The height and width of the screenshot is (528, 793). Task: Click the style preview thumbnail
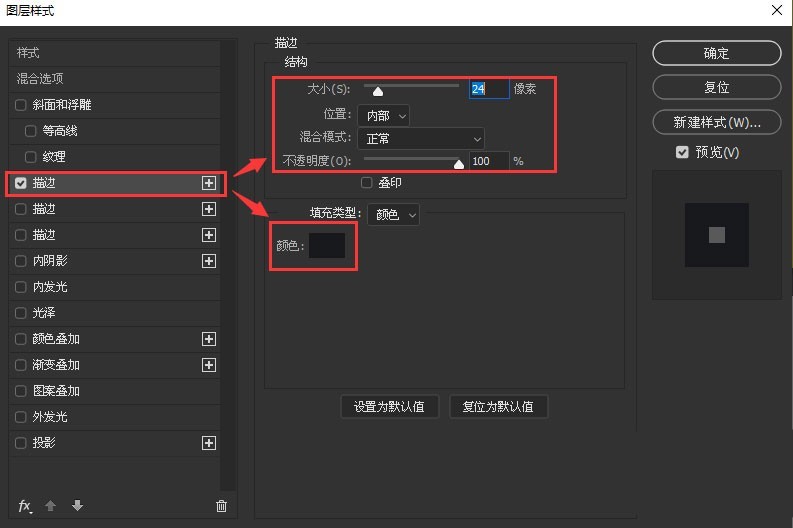(x=717, y=235)
